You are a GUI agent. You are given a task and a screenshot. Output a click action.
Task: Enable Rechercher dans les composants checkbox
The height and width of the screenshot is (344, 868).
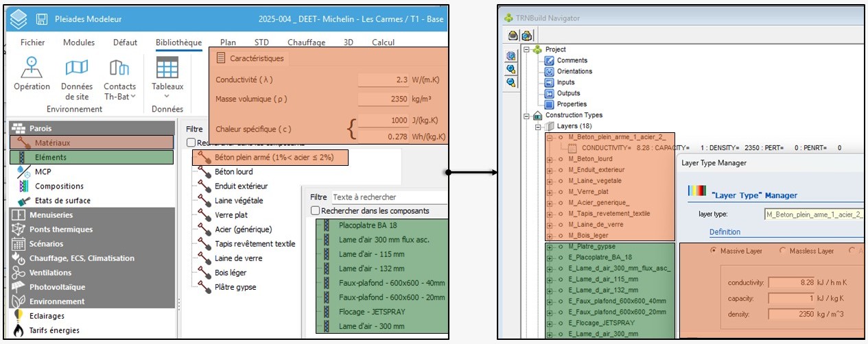pyautogui.click(x=316, y=210)
